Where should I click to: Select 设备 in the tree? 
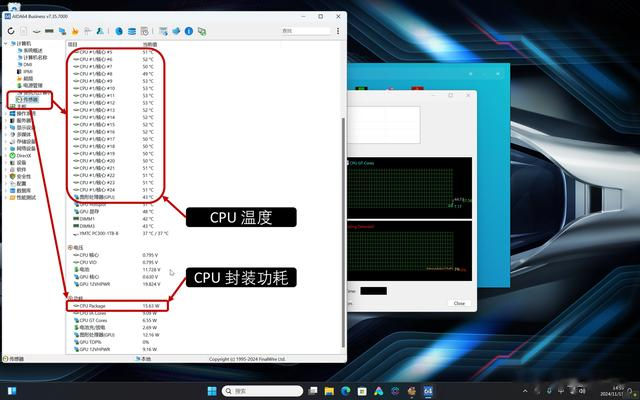[21, 162]
